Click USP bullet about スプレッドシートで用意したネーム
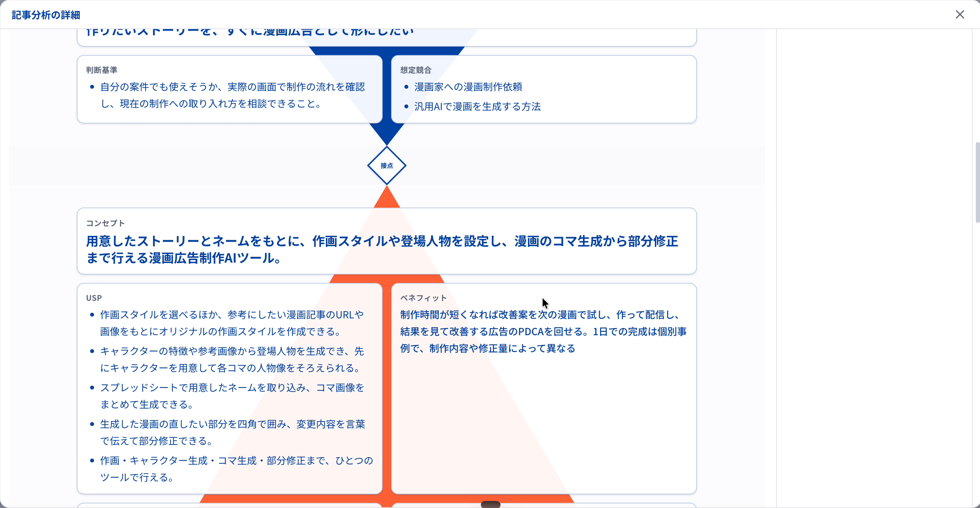This screenshot has width=980, height=508. click(232, 396)
